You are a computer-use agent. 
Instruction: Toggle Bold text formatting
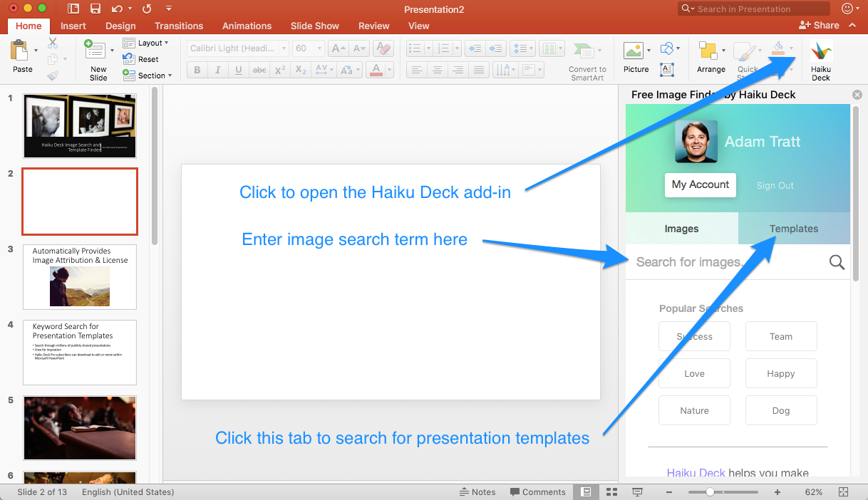pos(197,70)
